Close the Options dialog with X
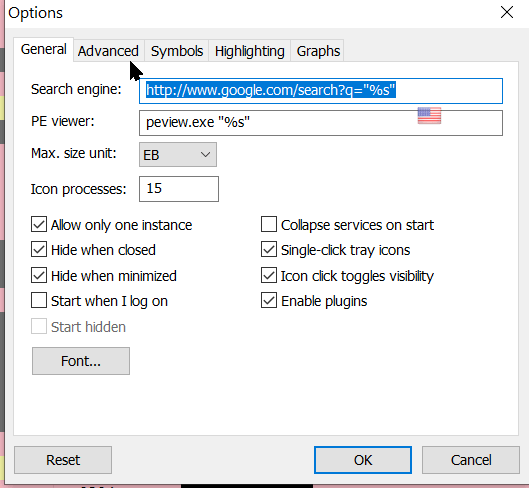Viewport: 529px width, 488px height. click(507, 13)
